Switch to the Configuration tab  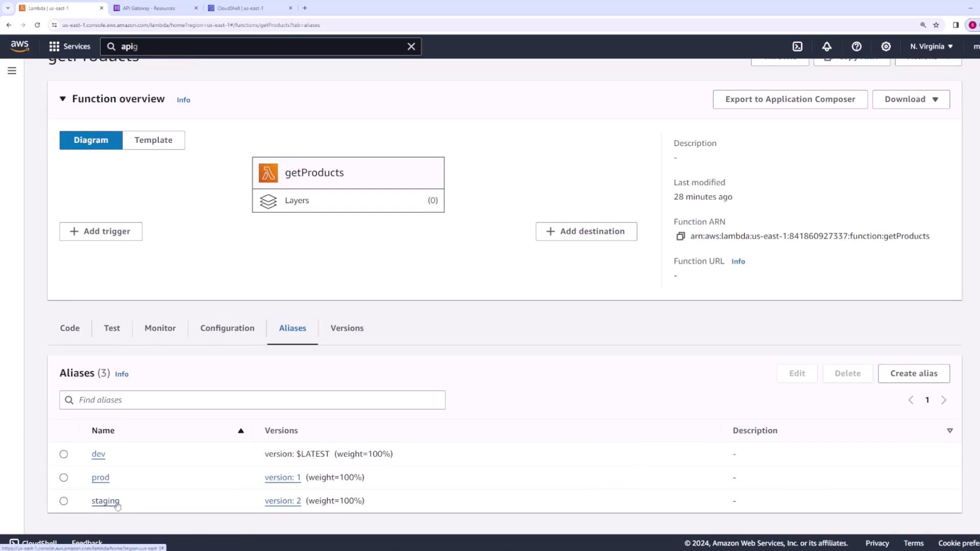click(x=227, y=328)
